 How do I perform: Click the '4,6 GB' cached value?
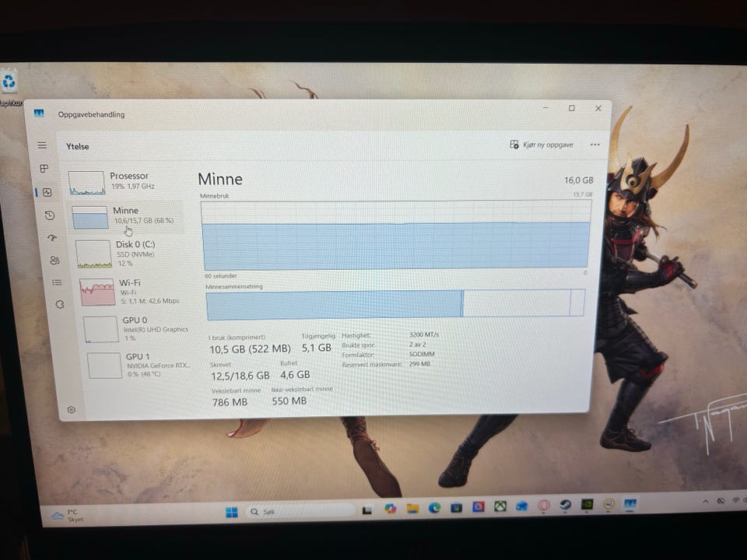pos(295,375)
